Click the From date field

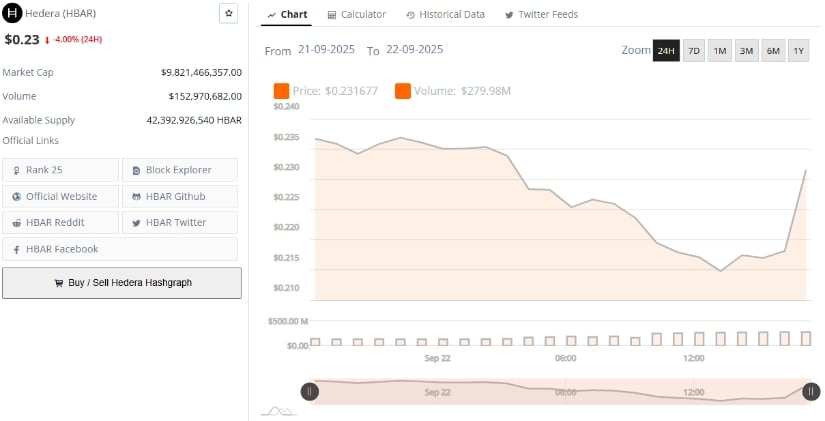point(328,50)
